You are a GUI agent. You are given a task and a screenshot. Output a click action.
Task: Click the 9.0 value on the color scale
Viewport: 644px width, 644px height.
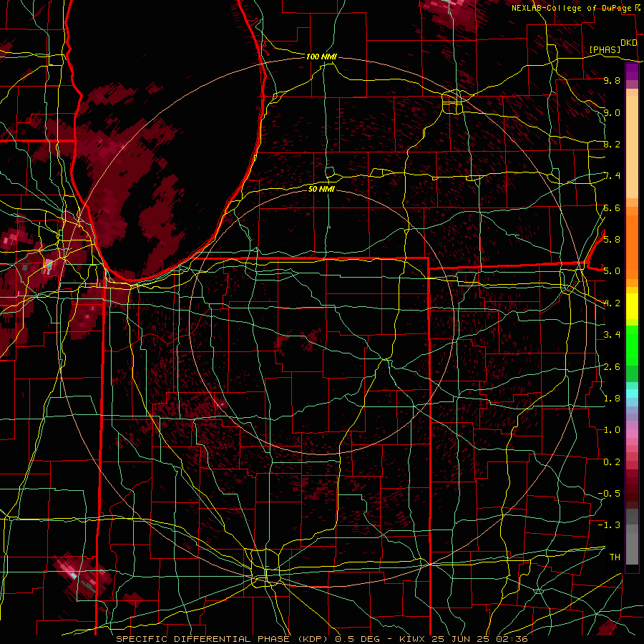pos(612,113)
